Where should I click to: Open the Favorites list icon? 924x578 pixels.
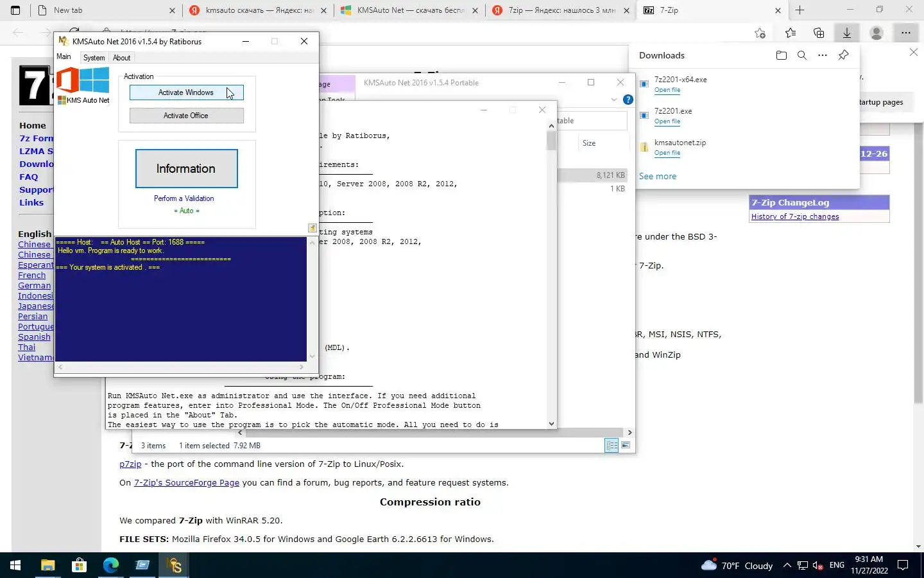791,33
